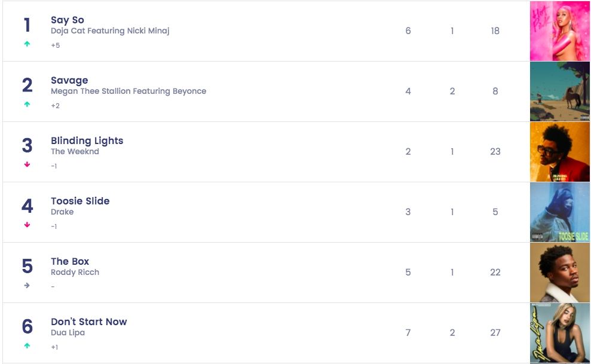Click the Blinding Lights cover art
The image size is (591, 364).
pos(559,152)
